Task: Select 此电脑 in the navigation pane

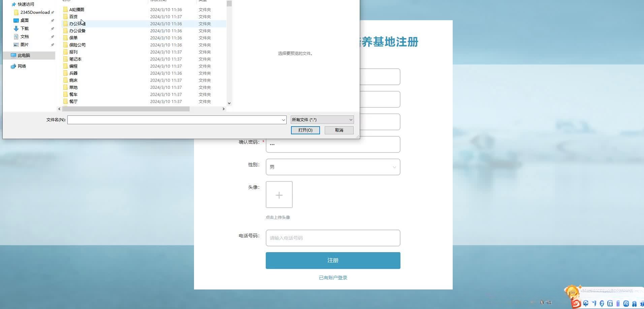Action: [23, 55]
